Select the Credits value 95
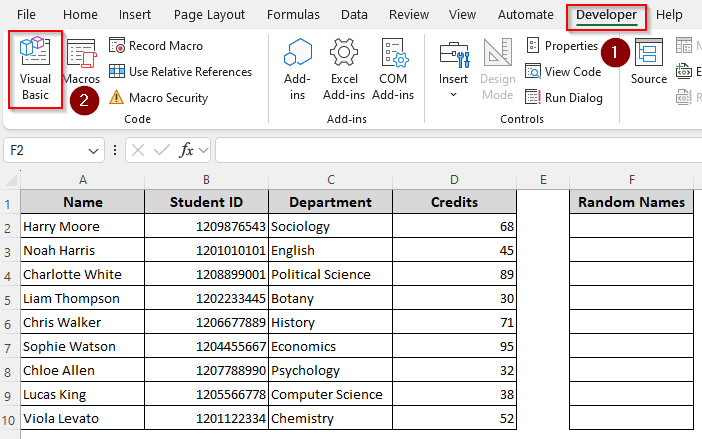This screenshot has width=702, height=439. pos(454,346)
